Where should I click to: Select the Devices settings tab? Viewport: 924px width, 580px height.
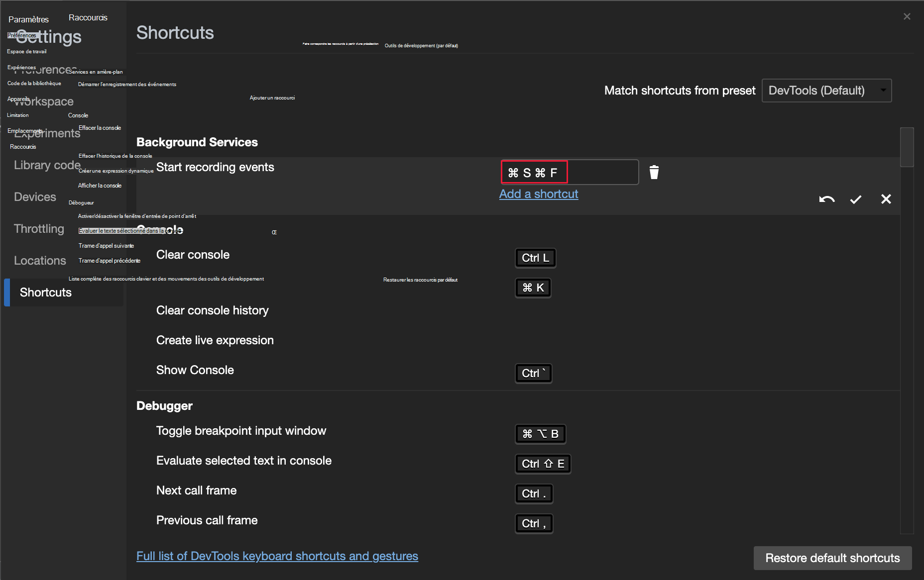tap(35, 197)
